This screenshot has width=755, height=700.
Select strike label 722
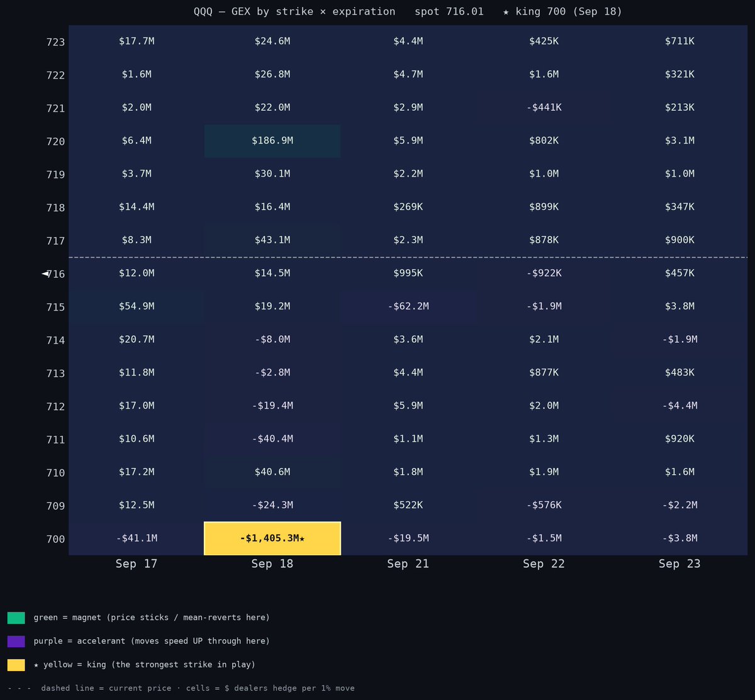point(55,75)
